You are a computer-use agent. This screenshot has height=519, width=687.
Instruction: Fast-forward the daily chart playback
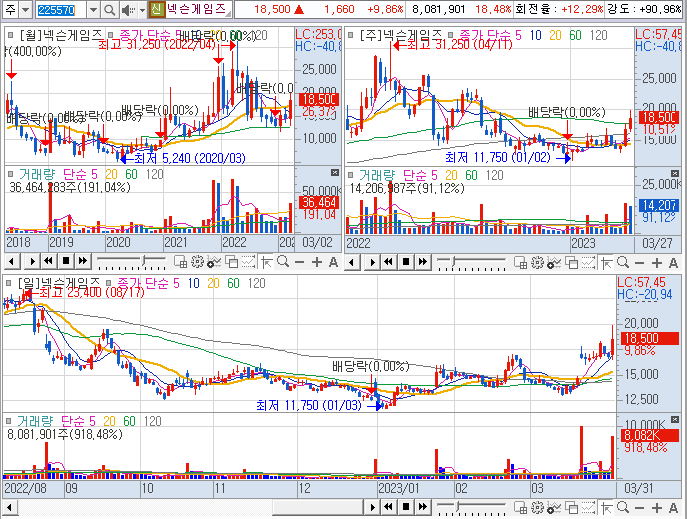pyautogui.click(x=422, y=507)
